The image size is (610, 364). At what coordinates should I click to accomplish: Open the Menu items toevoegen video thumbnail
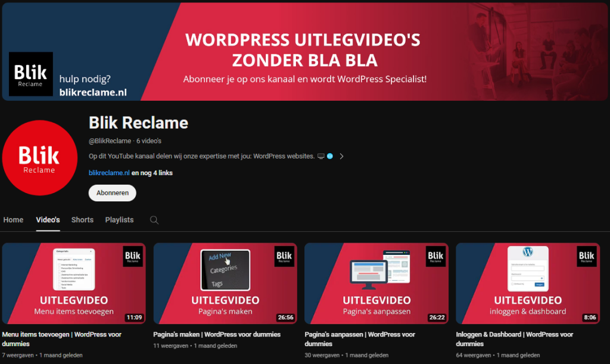coord(74,284)
